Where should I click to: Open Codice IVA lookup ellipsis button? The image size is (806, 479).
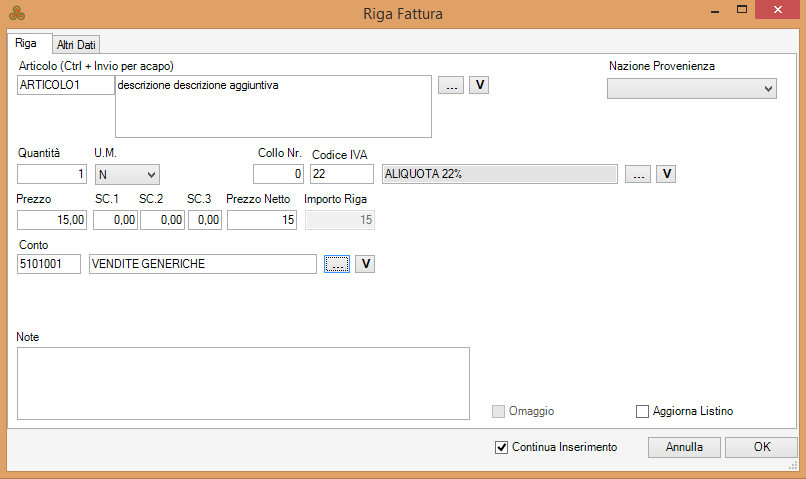pos(638,174)
